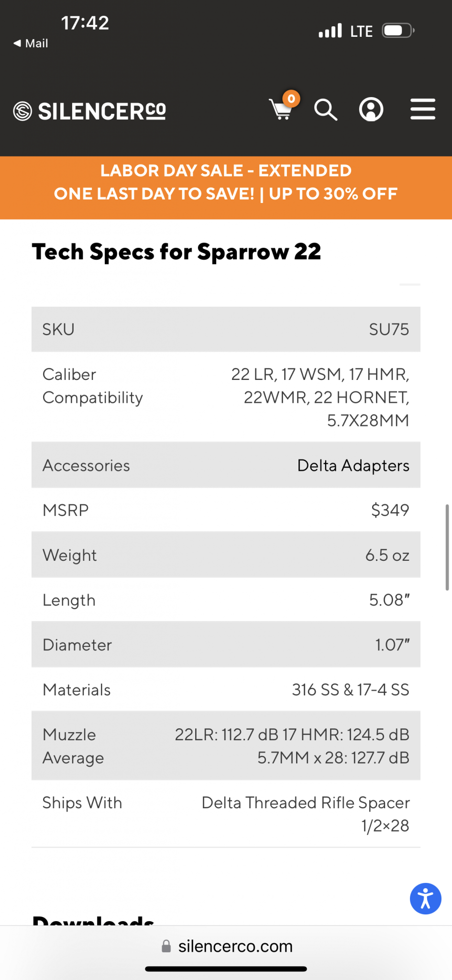Open the user account icon

[371, 110]
